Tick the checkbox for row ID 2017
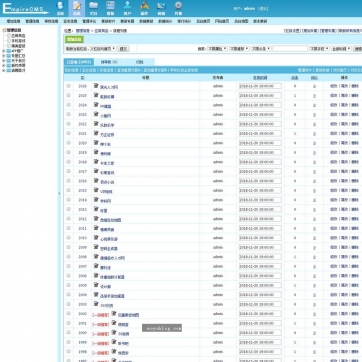 69,171
